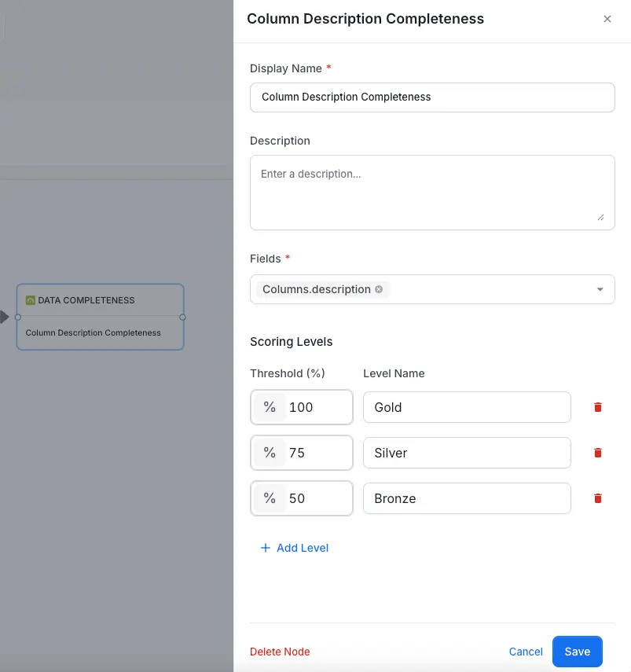Image resolution: width=631 pixels, height=672 pixels.
Task: Click Delete Node
Action: [x=279, y=652]
